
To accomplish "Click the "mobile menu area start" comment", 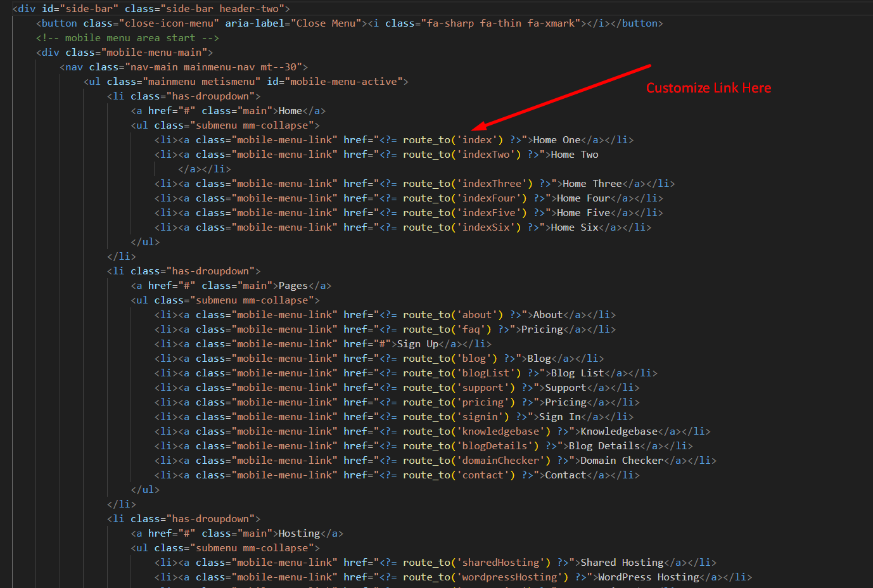I will click(127, 38).
